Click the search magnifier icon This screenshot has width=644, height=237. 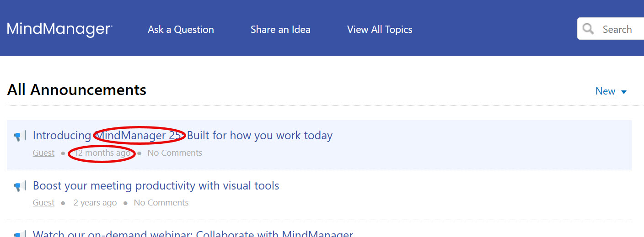click(x=588, y=29)
